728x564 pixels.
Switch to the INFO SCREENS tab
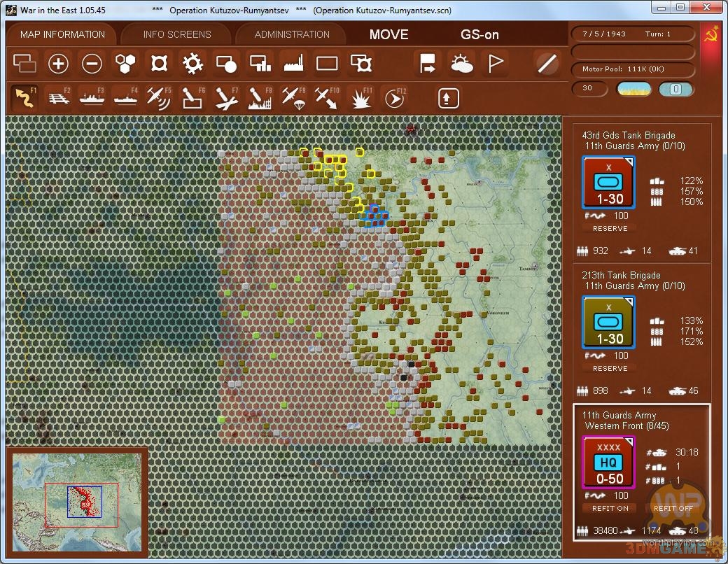click(x=177, y=34)
